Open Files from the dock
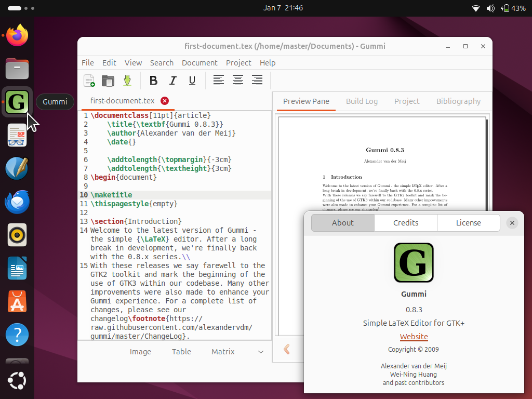The height and width of the screenshot is (399, 532). pyautogui.click(x=17, y=69)
